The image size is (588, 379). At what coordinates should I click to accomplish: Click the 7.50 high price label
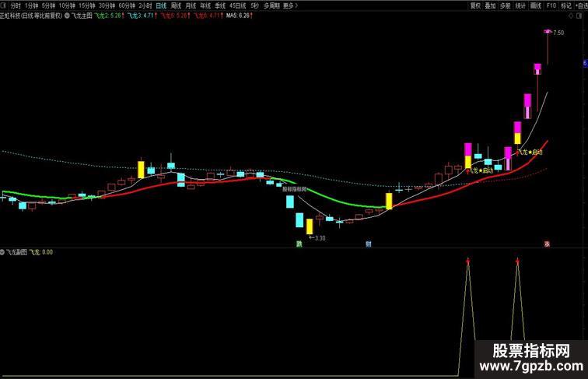(x=558, y=33)
